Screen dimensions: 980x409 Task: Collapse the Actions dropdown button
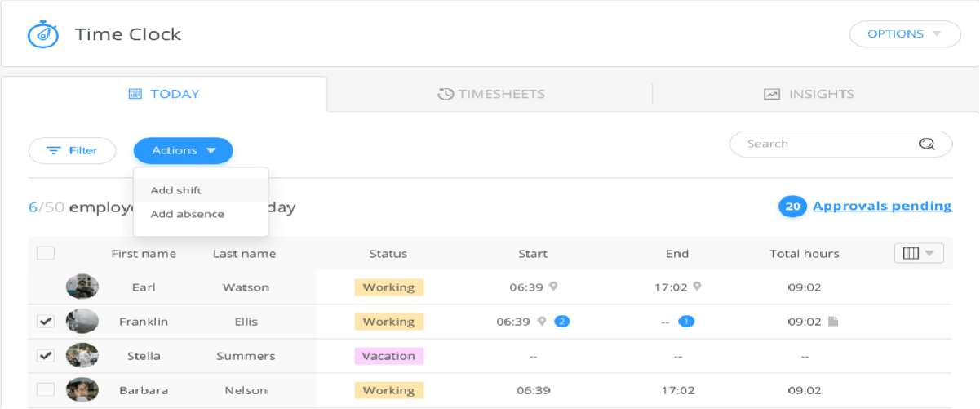coord(184,151)
